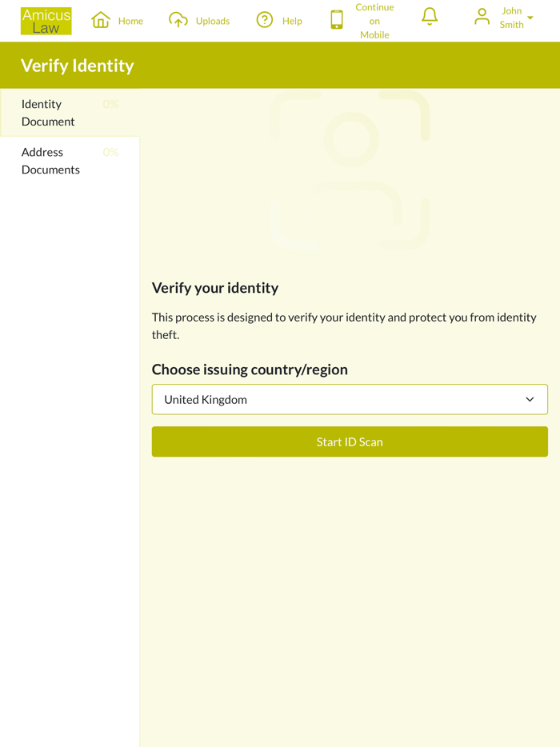Click the faint camera scan graphic
The height and width of the screenshot is (747, 560).
(350, 170)
